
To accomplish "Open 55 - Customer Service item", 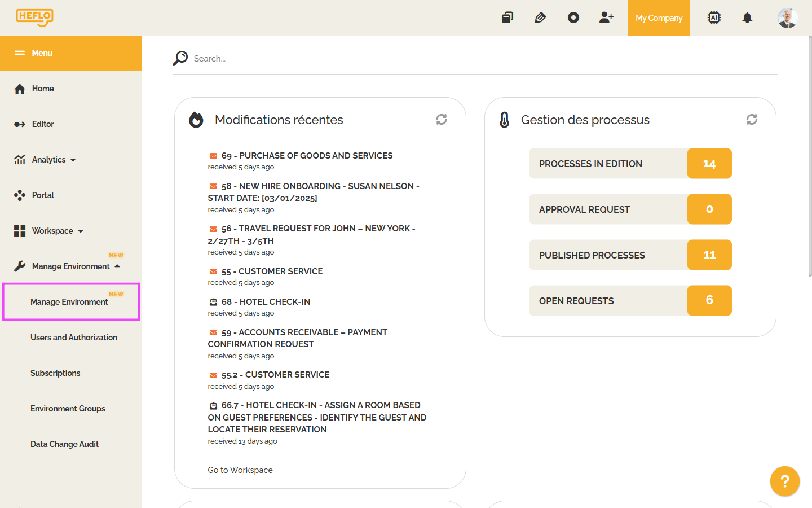I will tap(272, 271).
